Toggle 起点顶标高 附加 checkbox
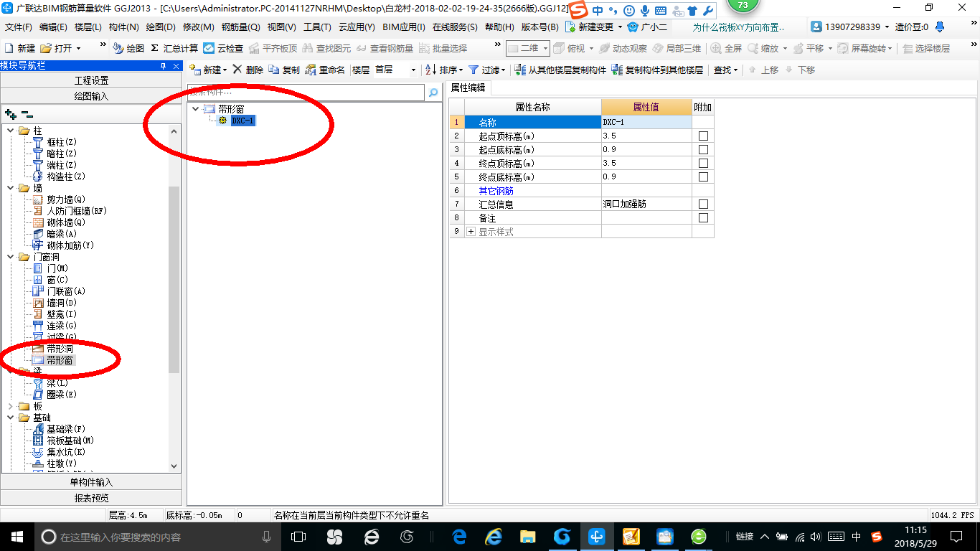The height and width of the screenshot is (551, 980). click(x=703, y=136)
